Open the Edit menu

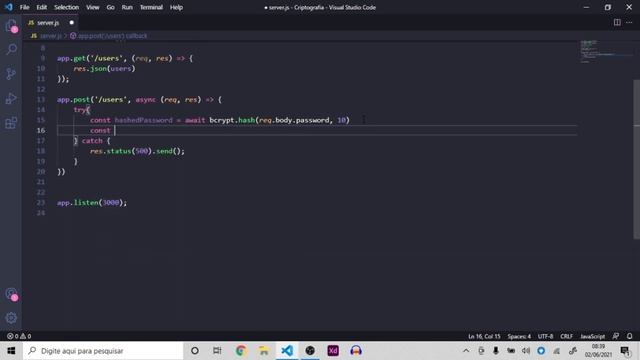(x=41, y=7)
